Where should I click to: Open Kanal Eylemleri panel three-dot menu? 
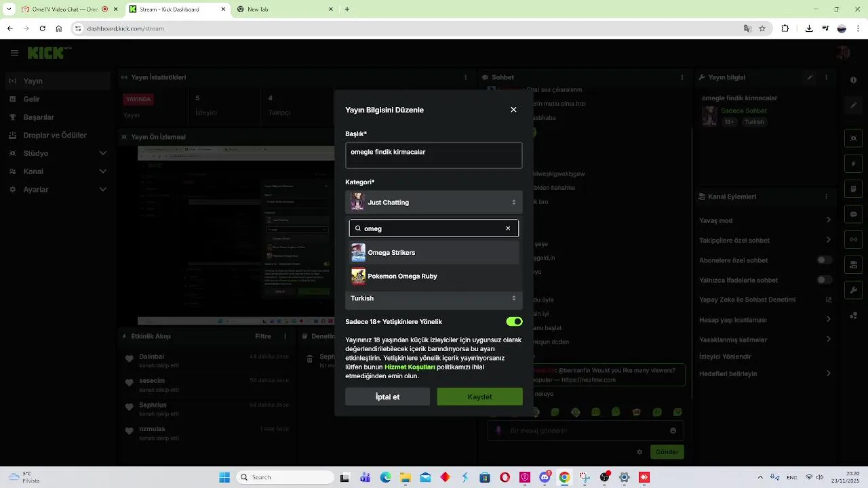(826, 197)
